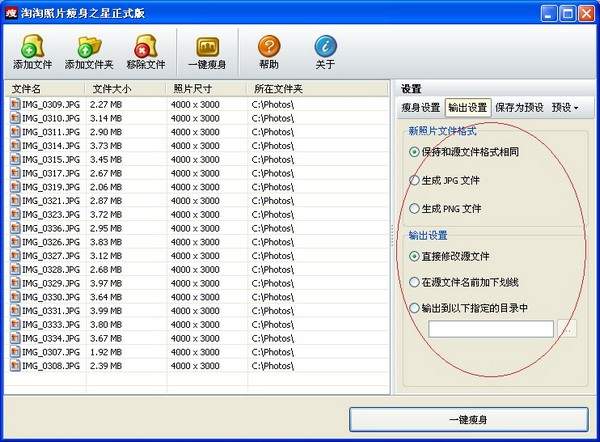
Task: Expand the 预设 dropdown menu
Action: pos(565,107)
